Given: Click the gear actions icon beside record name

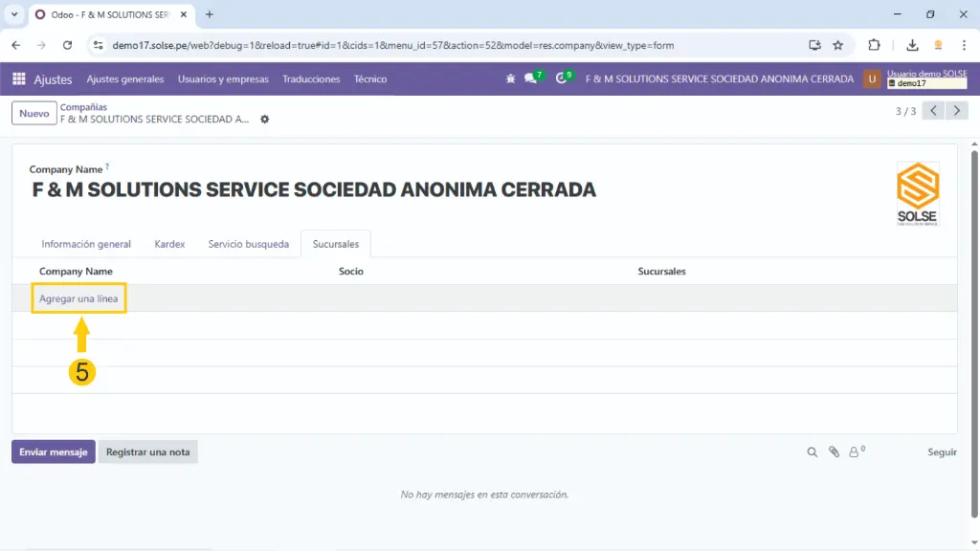Looking at the screenshot, I should (265, 120).
